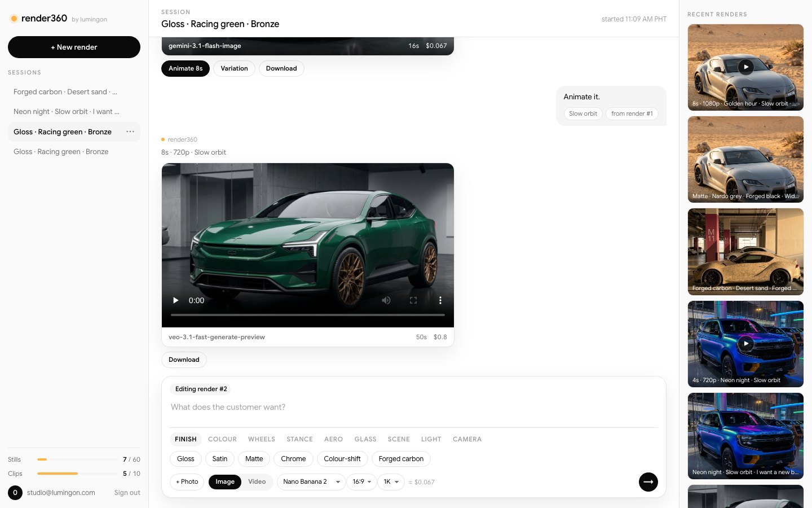Choose the Colour-shift finish chip
This screenshot has height=508, width=812.
(x=342, y=459)
